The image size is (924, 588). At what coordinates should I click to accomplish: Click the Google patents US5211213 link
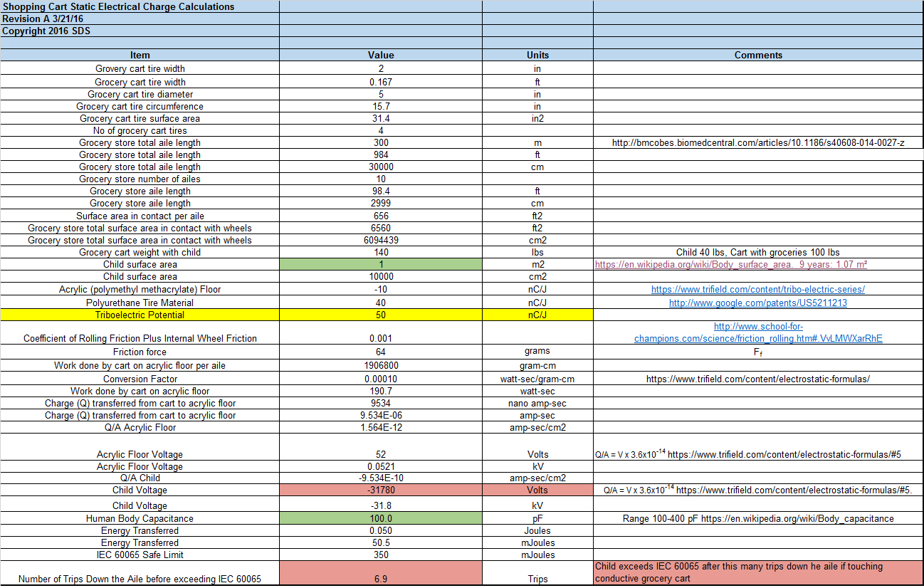(757, 303)
